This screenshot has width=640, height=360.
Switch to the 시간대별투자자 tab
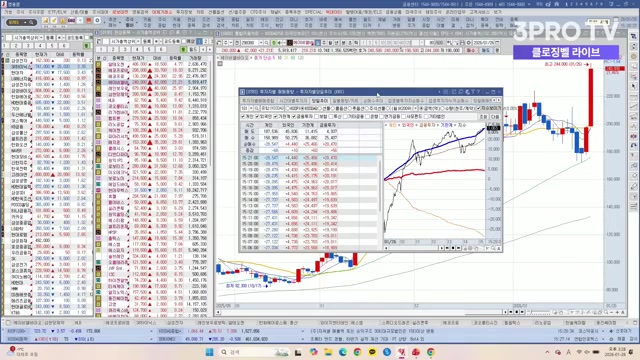click(293, 100)
